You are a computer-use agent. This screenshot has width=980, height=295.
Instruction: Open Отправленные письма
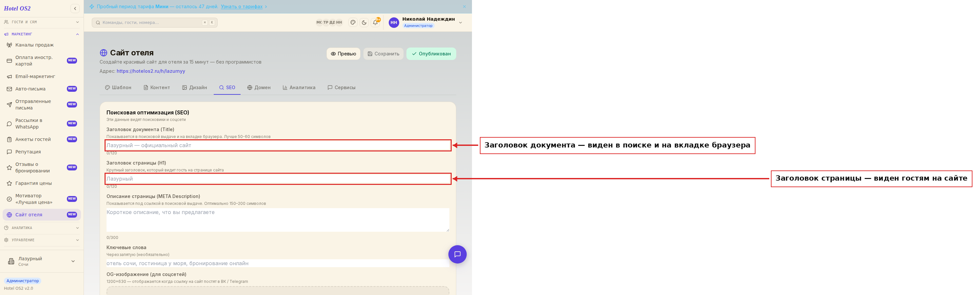click(42, 105)
